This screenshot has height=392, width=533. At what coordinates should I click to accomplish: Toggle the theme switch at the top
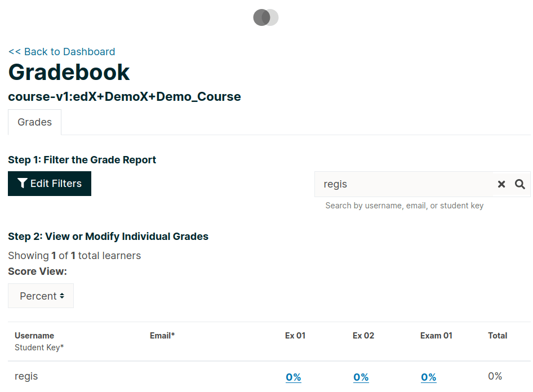265,17
